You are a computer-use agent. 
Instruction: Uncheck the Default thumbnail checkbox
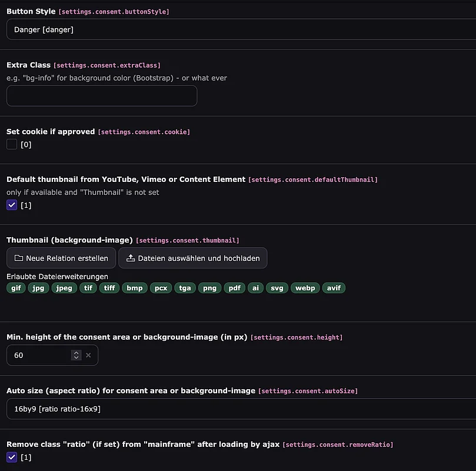[x=12, y=205]
